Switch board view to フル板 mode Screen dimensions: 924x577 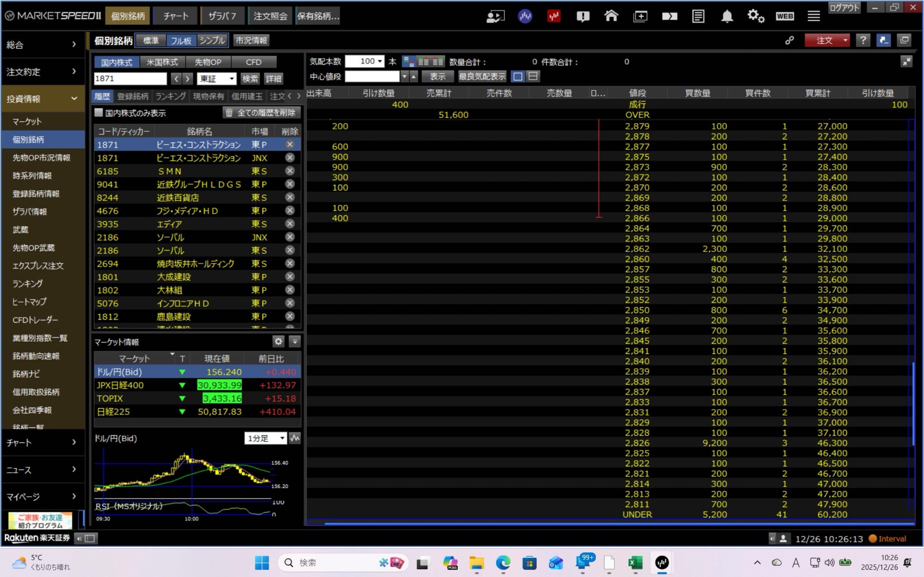point(181,41)
